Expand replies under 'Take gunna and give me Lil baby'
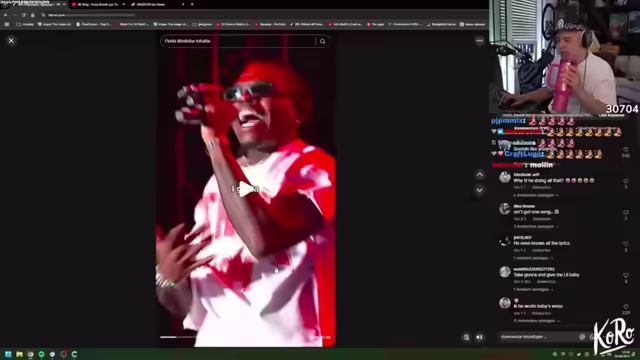The width and height of the screenshot is (640, 360). click(x=533, y=289)
